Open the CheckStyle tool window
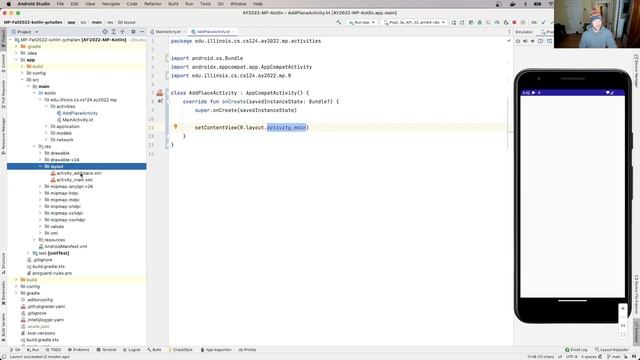This screenshot has width=640, height=360. (x=180, y=350)
